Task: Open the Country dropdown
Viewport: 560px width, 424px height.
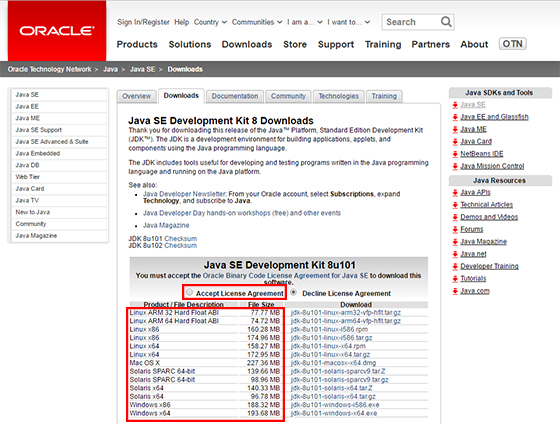Action: click(x=210, y=22)
